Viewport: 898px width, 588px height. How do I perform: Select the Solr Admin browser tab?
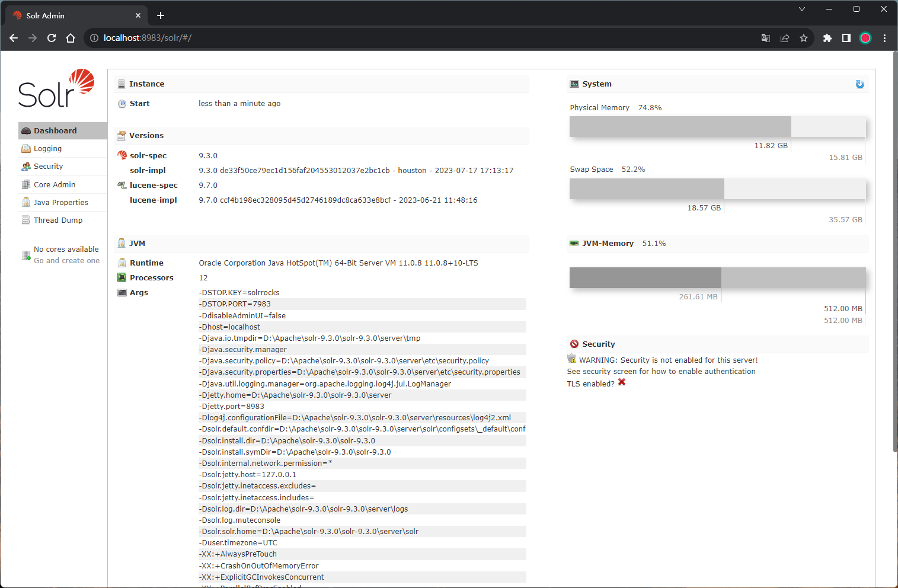coord(76,15)
